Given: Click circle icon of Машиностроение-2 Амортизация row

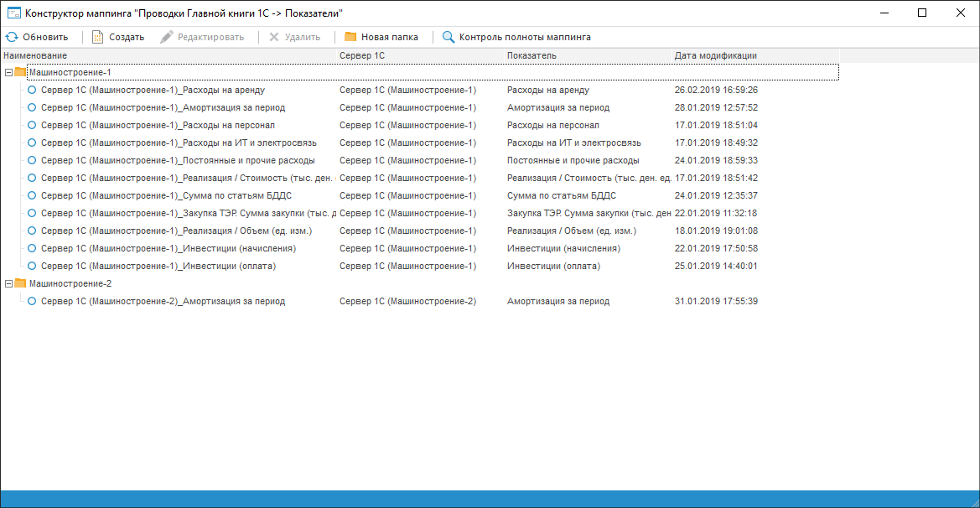Looking at the screenshot, I should pyautogui.click(x=32, y=301).
